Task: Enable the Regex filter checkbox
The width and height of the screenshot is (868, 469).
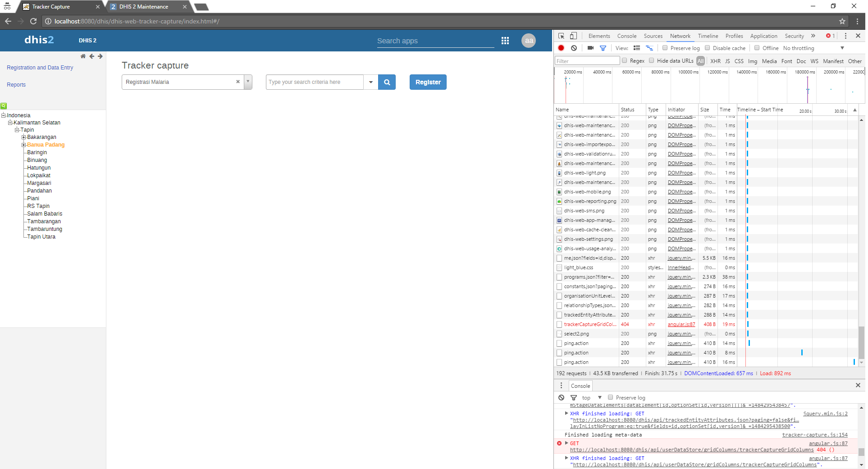Action: click(624, 60)
